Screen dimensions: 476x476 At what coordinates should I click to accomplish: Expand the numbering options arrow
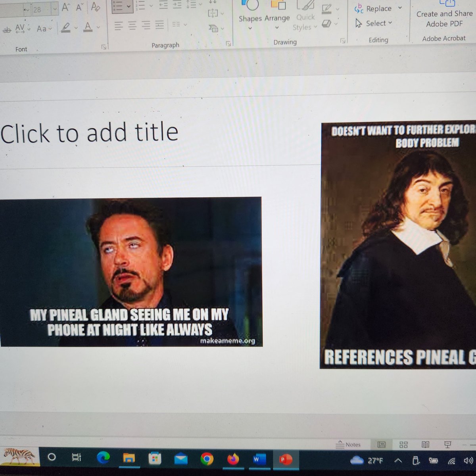pos(151,6)
